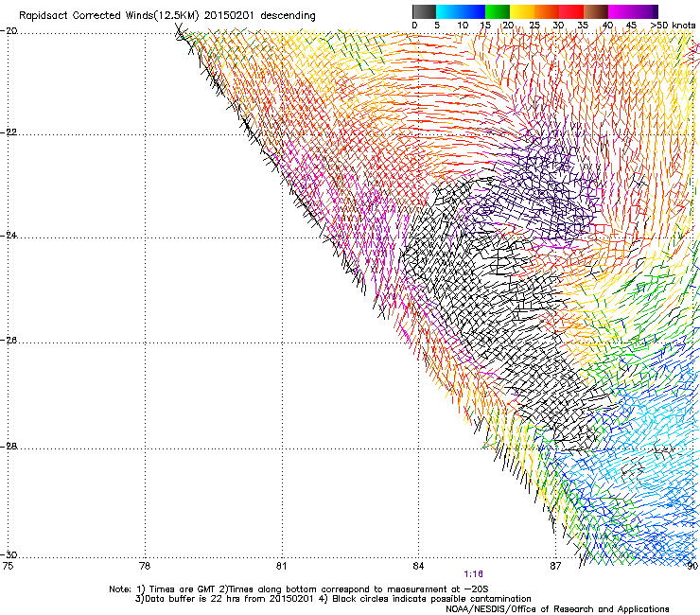Click the latitude label '-24'

pos(9,236)
